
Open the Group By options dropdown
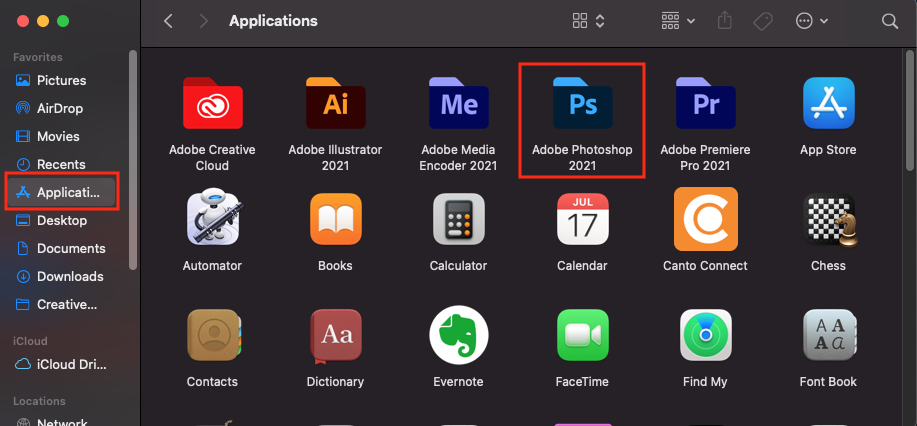click(x=678, y=22)
